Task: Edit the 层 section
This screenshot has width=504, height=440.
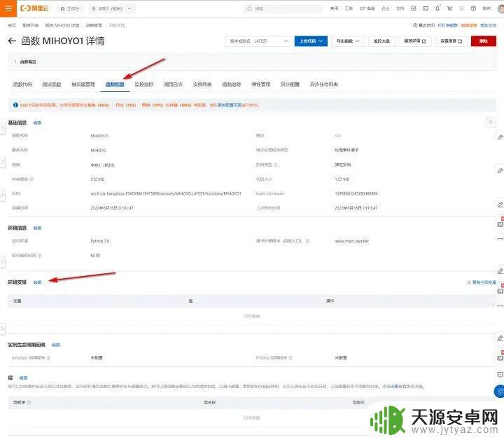Action: tap(23, 378)
